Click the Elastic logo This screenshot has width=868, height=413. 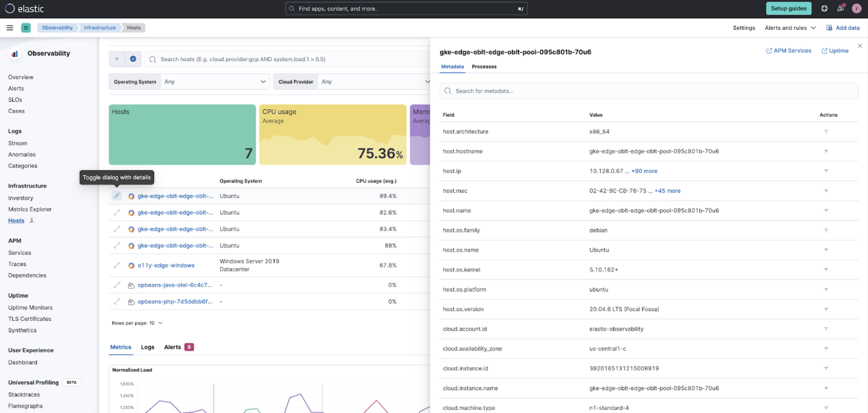click(24, 8)
